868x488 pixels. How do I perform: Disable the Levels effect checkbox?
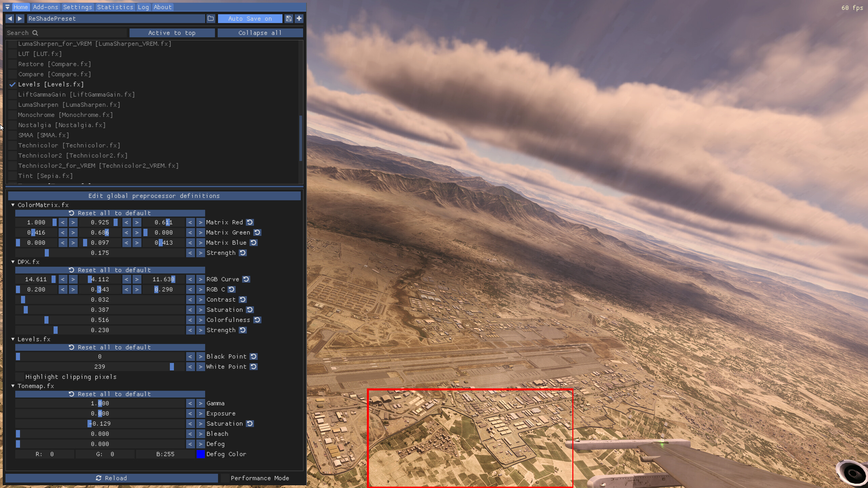(13, 84)
